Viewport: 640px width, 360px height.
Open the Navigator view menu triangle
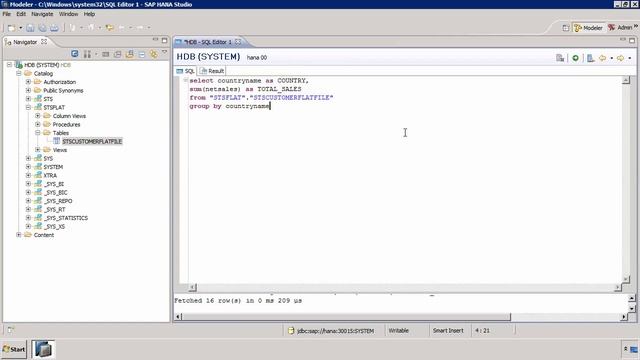pyautogui.click(x=164, y=52)
